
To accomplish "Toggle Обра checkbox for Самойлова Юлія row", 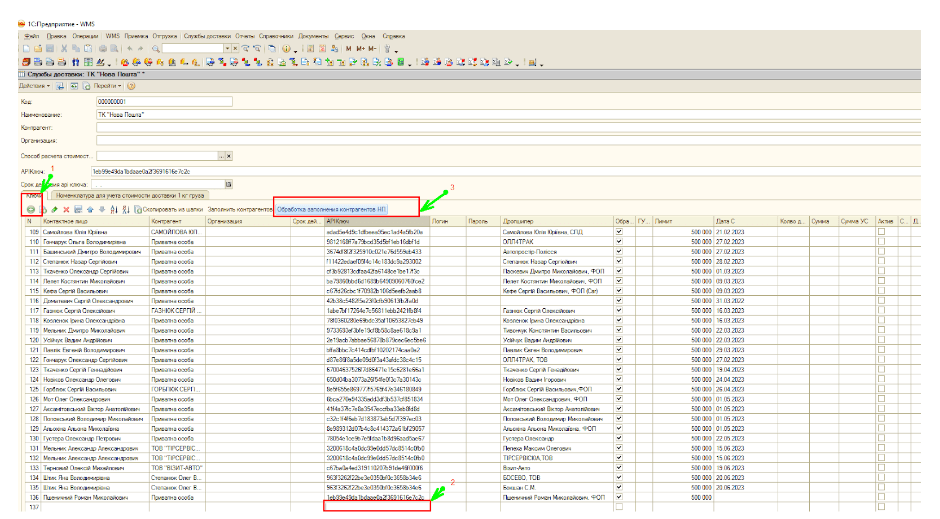I will click(x=621, y=231).
